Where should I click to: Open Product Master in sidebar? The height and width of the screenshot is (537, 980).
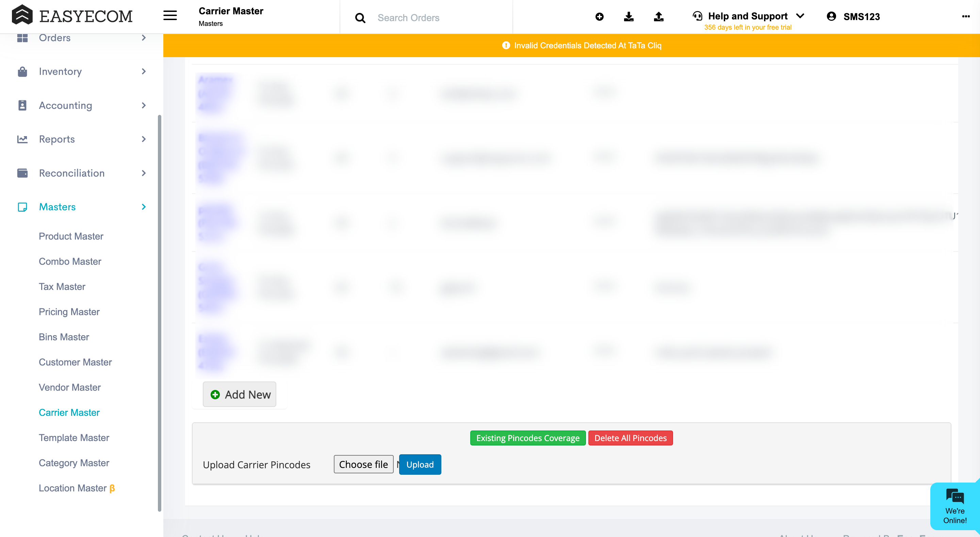(x=71, y=236)
